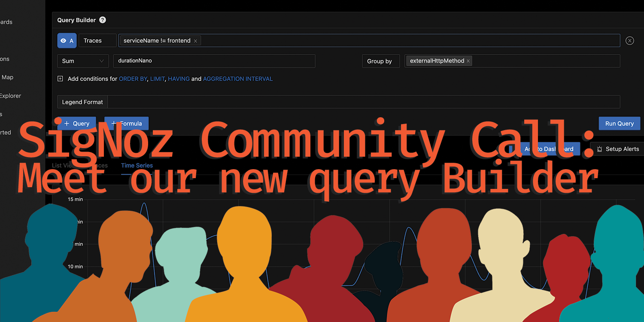Image resolution: width=644 pixels, height=322 pixels.
Task: Open the Map item in the sidebar
Action: pyautogui.click(x=7, y=77)
